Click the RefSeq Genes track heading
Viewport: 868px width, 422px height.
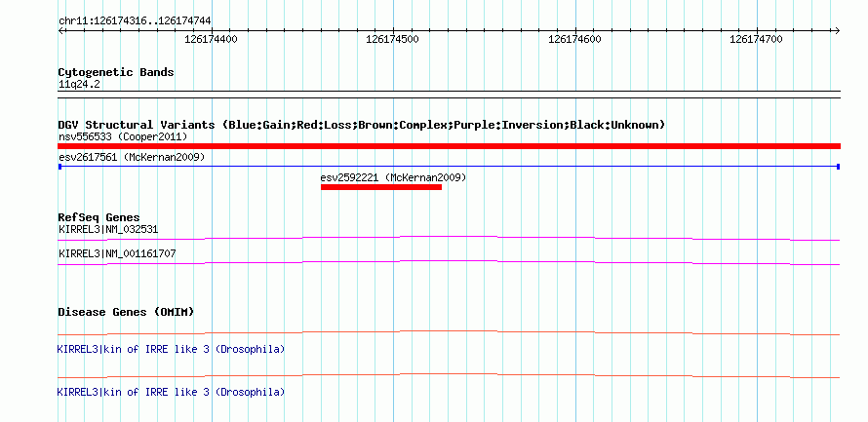[x=99, y=217]
